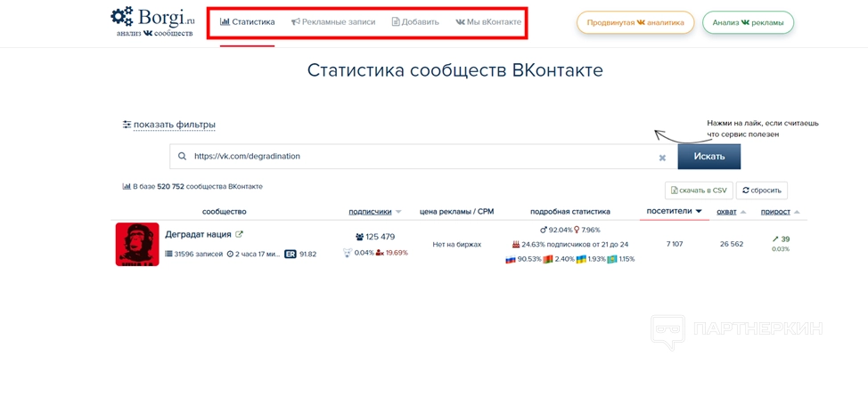Screen dimensions: 868x397
Task: Click the magnifier icon in the search box
Action: click(182, 157)
